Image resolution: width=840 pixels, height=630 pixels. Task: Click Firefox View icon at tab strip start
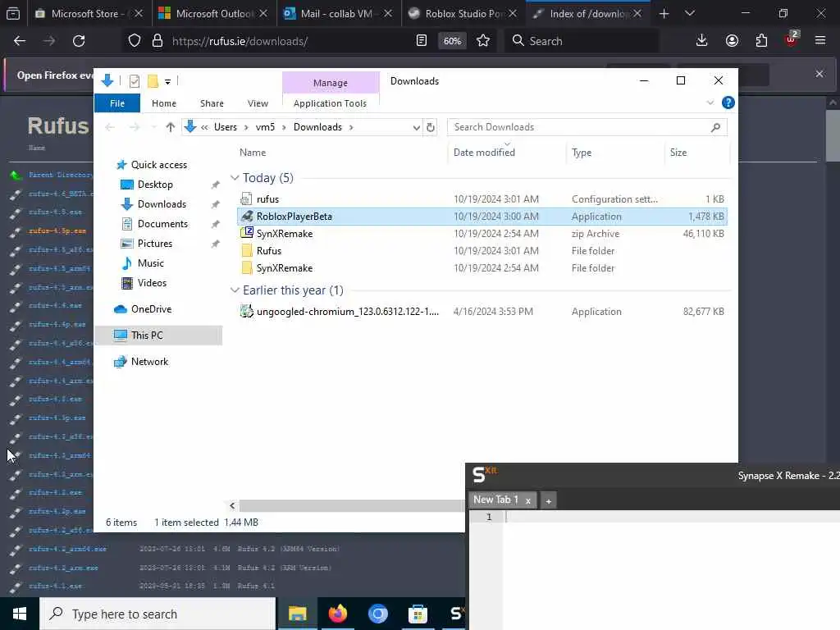(13, 13)
